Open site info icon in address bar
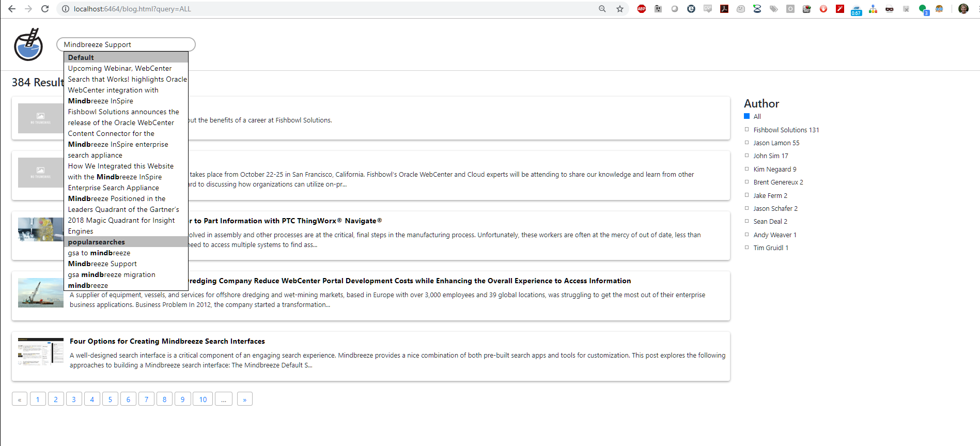The width and height of the screenshot is (980, 446). click(66, 9)
